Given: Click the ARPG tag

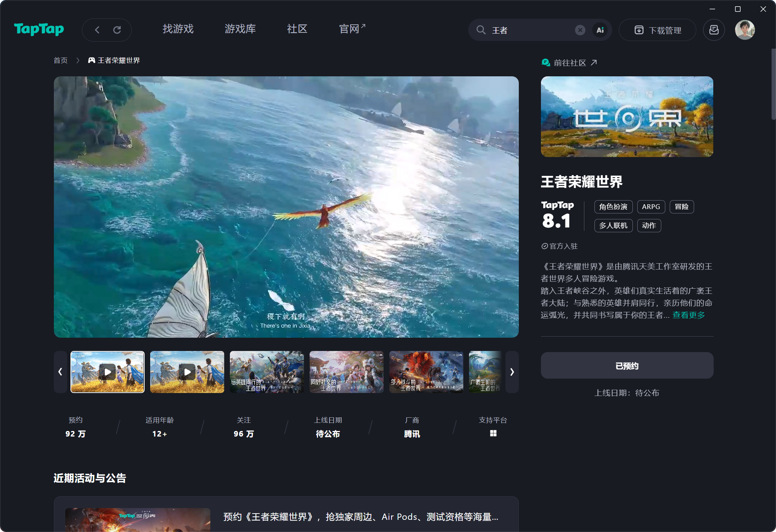Looking at the screenshot, I should 651,207.
